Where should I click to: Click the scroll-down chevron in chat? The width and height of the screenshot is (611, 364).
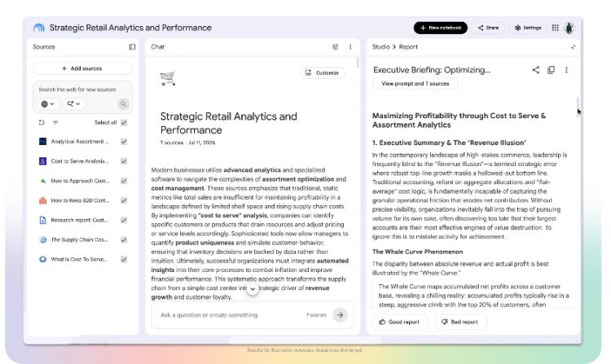pyautogui.click(x=253, y=289)
